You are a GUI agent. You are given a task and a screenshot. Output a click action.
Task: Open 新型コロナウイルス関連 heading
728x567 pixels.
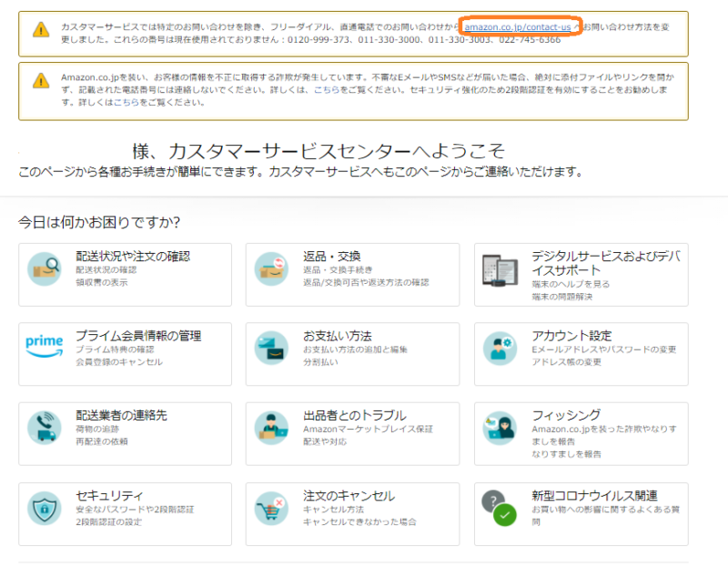pos(595,496)
